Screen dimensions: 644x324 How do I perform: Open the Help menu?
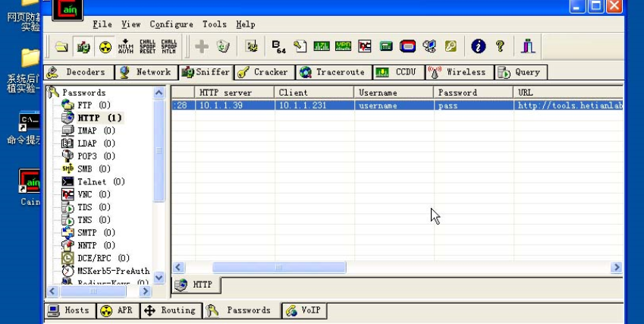pos(246,24)
